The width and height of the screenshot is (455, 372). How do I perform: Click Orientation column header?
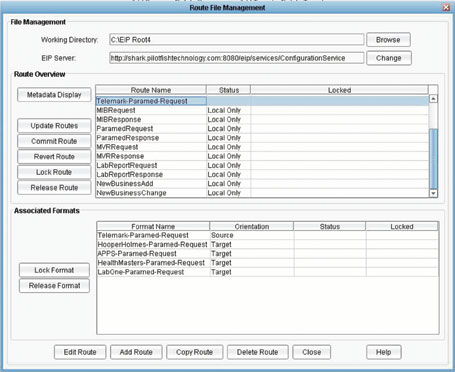(x=252, y=226)
